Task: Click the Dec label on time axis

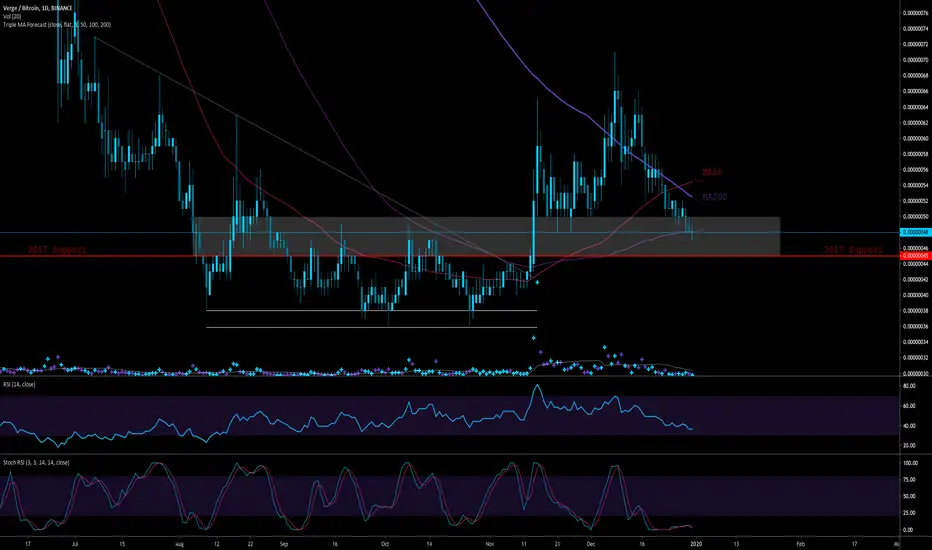Action: click(x=591, y=543)
